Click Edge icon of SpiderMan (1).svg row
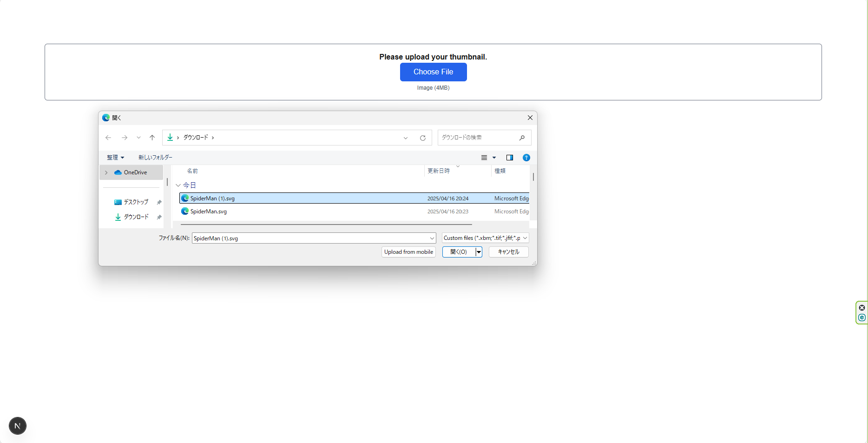Image resolution: width=868 pixels, height=443 pixels. click(185, 198)
